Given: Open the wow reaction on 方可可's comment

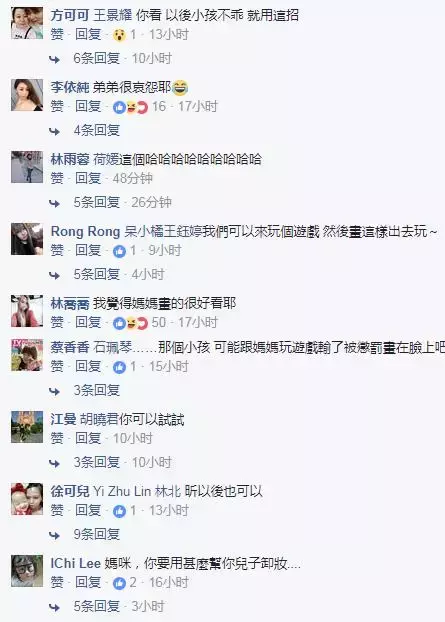Looking at the screenshot, I should (119, 35).
